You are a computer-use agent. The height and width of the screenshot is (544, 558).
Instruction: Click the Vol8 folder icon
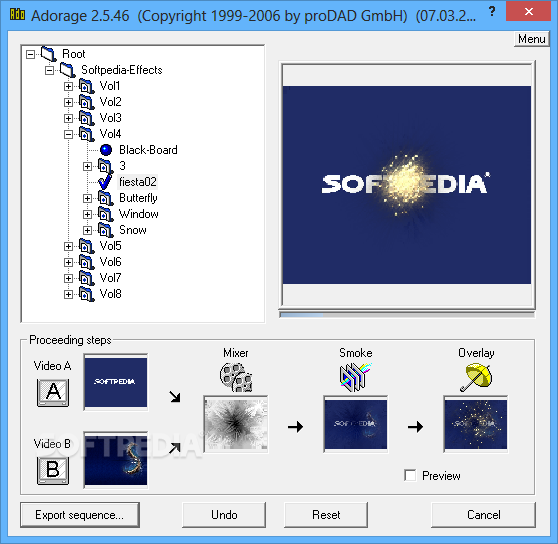86,294
